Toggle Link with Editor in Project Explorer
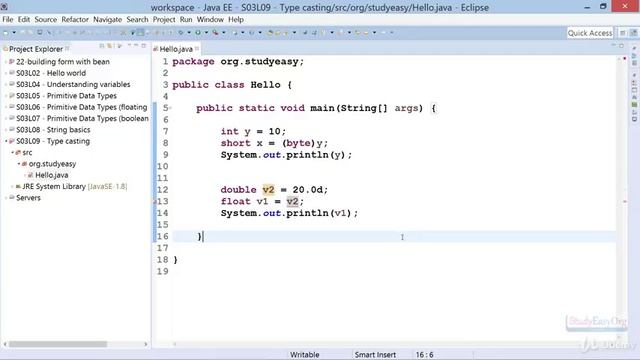The width and height of the screenshot is (640, 360). point(110,46)
